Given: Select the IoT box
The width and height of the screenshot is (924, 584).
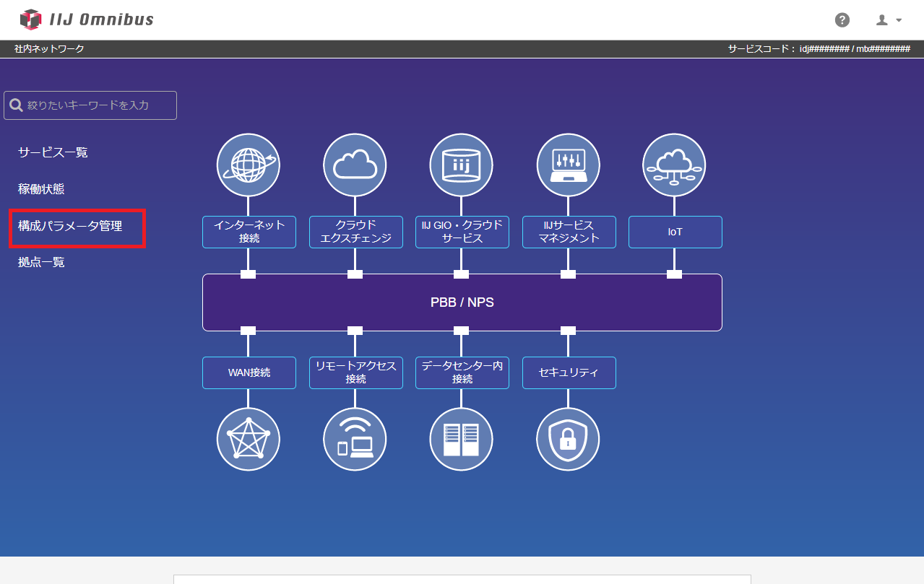Looking at the screenshot, I should pyautogui.click(x=675, y=232).
